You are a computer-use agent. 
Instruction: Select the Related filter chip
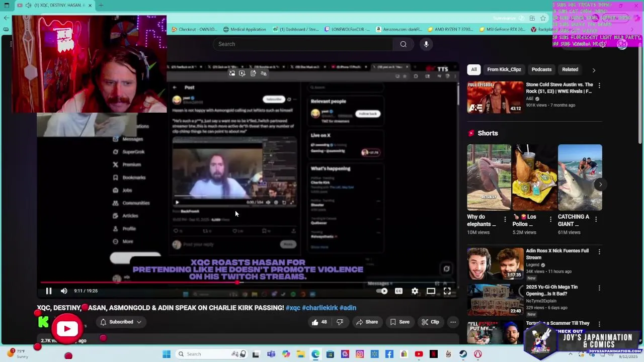point(570,69)
